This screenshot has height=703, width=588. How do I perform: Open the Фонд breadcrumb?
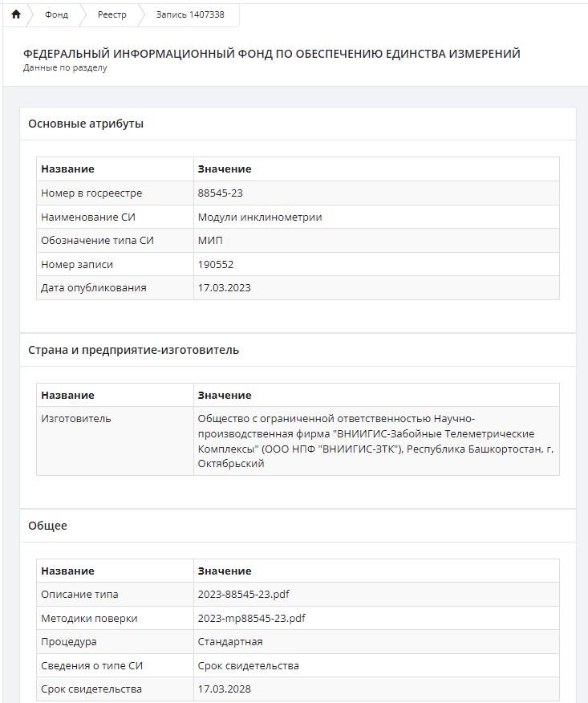click(56, 14)
